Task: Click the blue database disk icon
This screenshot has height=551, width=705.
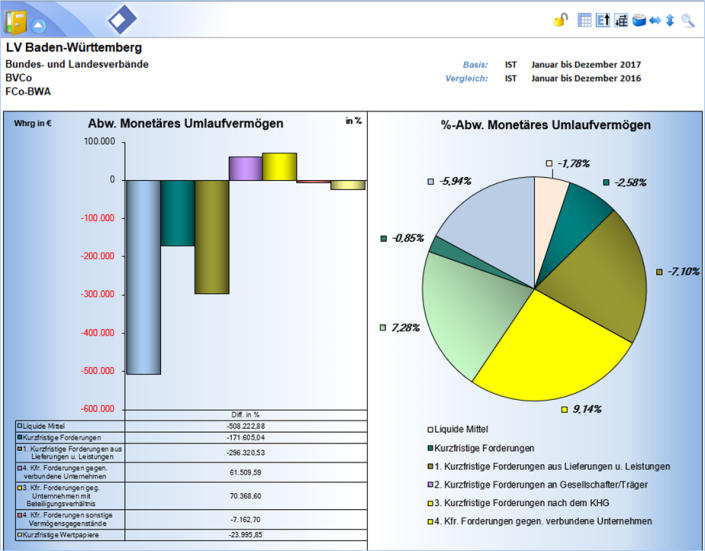Action: click(638, 20)
